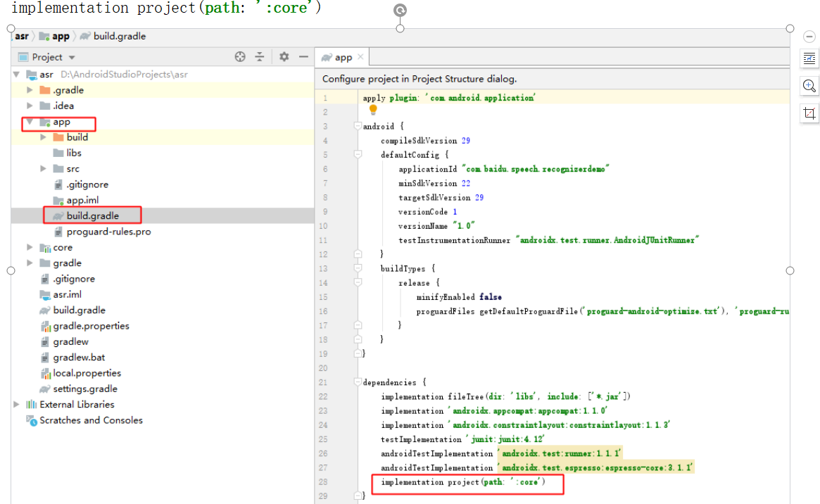Close the app editor tab
The height and width of the screenshot is (504, 820).
coord(360,57)
